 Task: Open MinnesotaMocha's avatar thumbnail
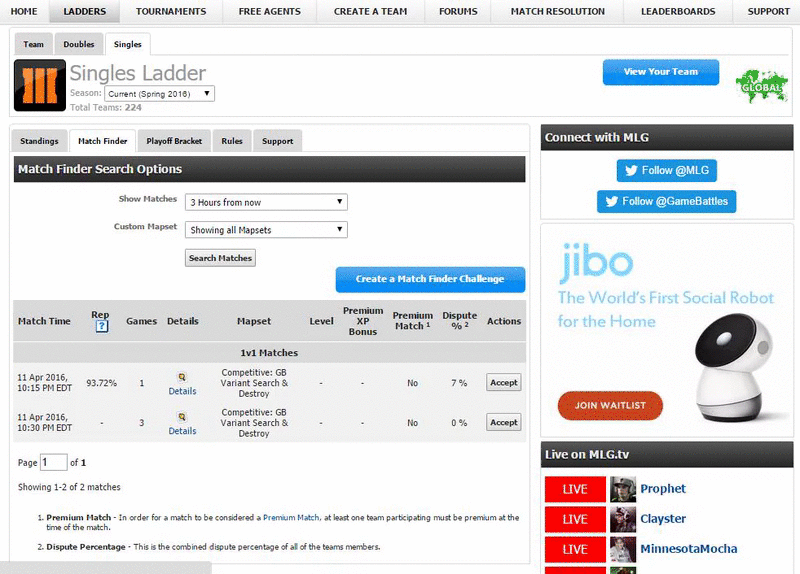pyautogui.click(x=623, y=550)
